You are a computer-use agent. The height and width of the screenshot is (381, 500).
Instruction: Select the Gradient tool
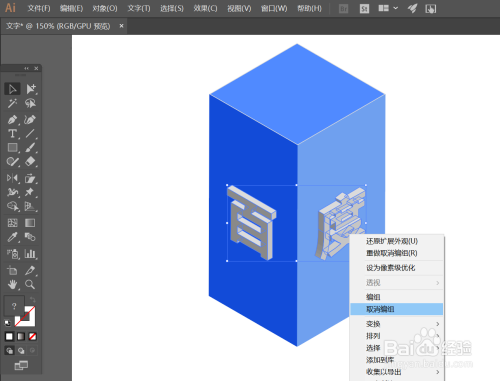tap(30, 223)
